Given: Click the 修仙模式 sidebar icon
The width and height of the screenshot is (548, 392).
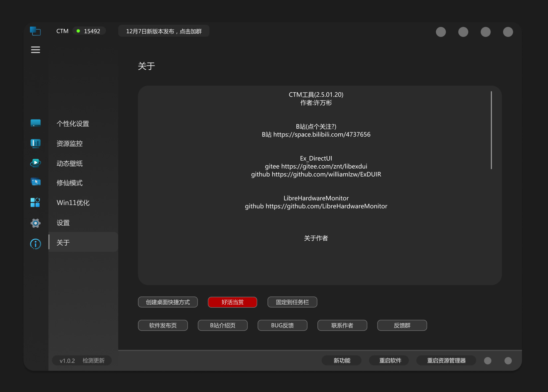Looking at the screenshot, I should click(36, 182).
